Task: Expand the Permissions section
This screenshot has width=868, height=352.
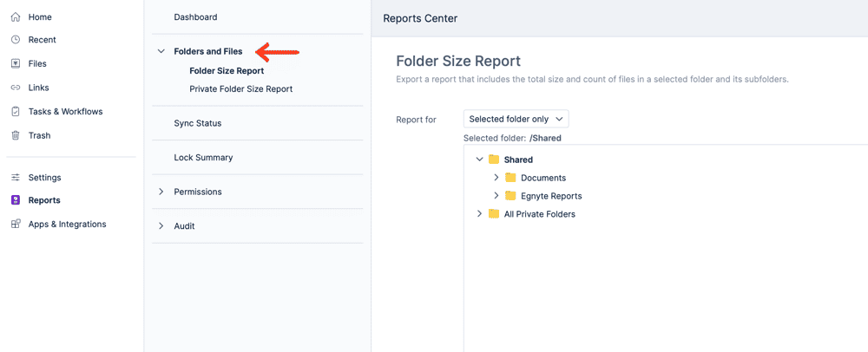Action: click(x=161, y=192)
